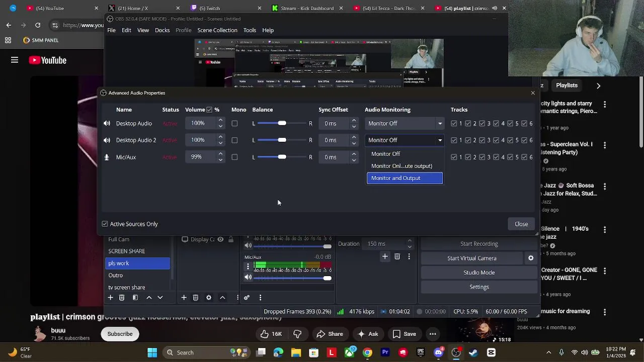The height and width of the screenshot is (362, 644).
Task: Open OBS File menu
Action: point(111,30)
